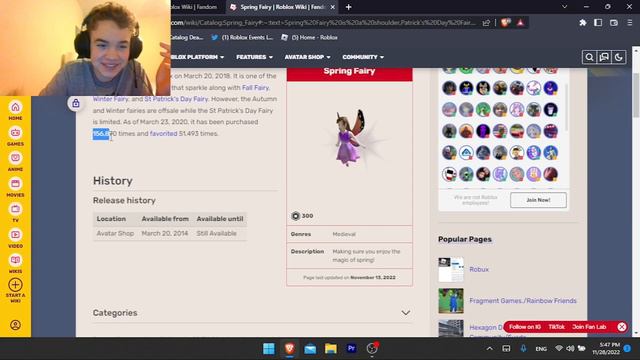Toggle browser sidebar panel icon
The height and width of the screenshot is (360, 640).
598,23
